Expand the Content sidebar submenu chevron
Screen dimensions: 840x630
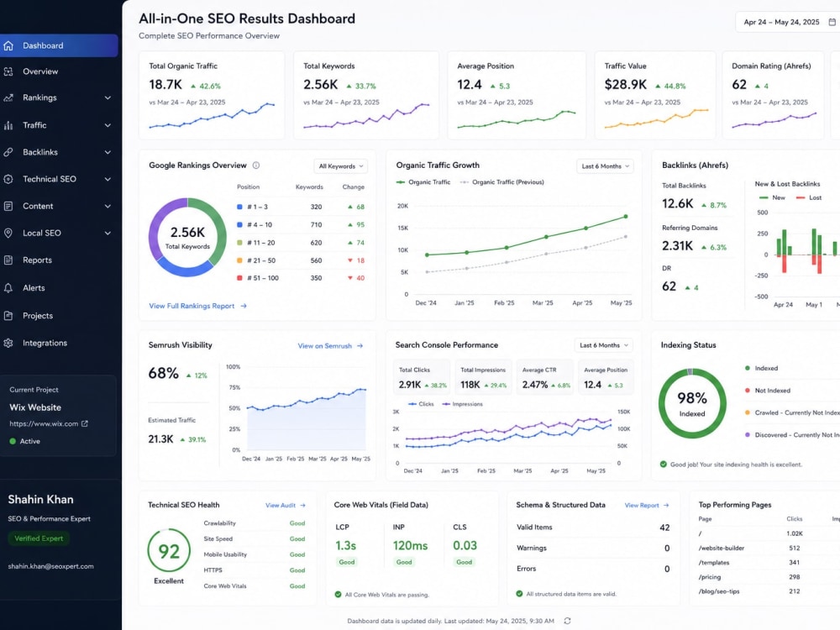pos(108,206)
